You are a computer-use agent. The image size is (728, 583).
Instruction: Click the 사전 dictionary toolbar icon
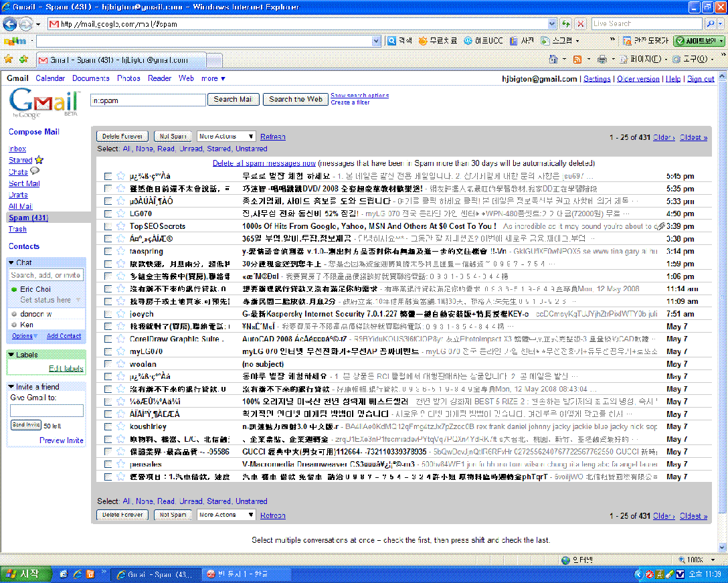[x=513, y=41]
